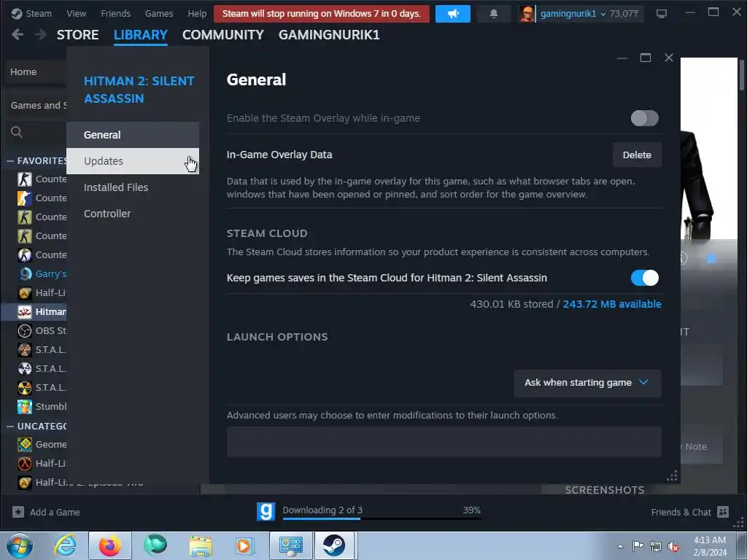
Task: Delete In-Game Overlay Data
Action: (637, 155)
